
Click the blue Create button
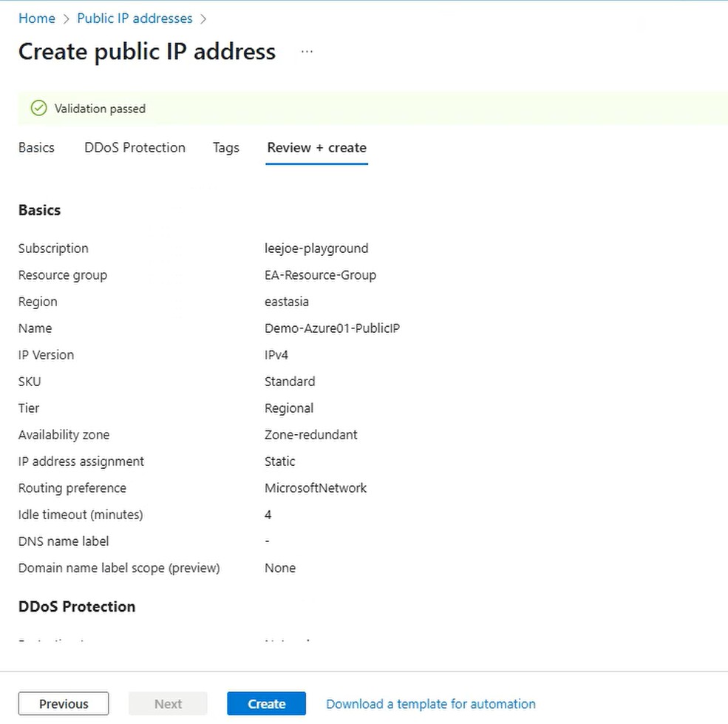click(266, 704)
